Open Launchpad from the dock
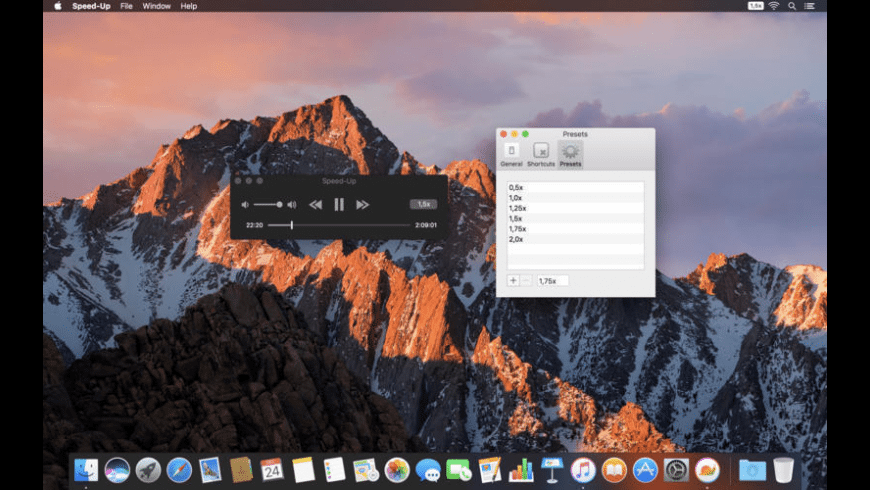This screenshot has height=490, width=870. click(148, 470)
